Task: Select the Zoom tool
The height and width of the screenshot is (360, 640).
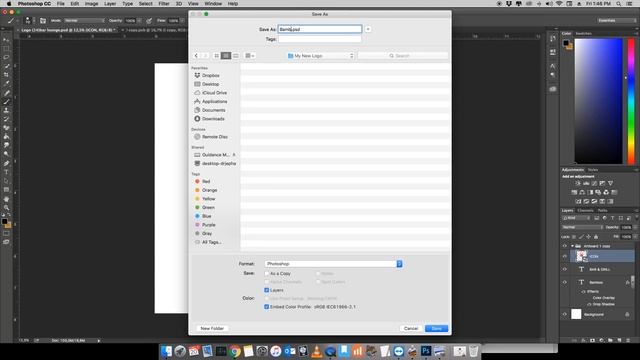Action: point(6,207)
